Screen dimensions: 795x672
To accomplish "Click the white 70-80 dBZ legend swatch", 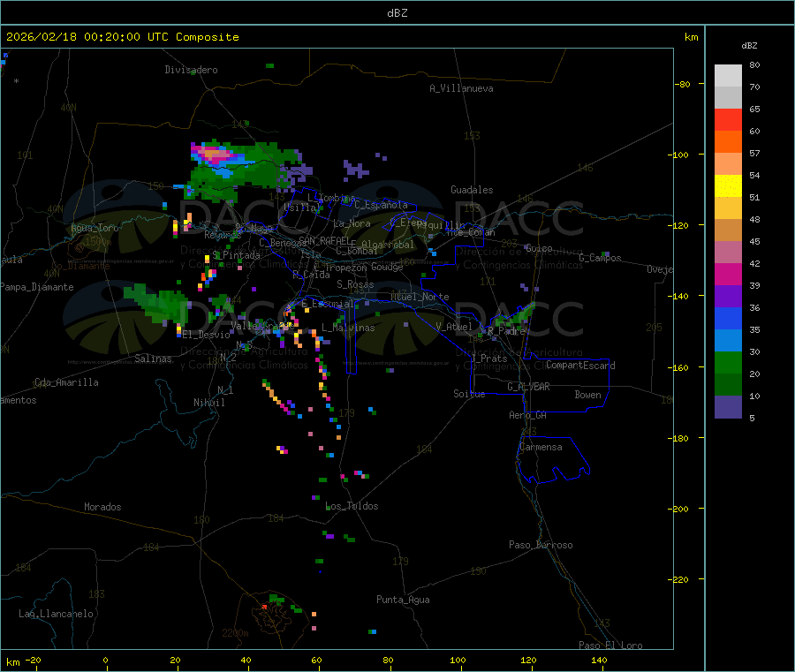I will coord(728,76).
